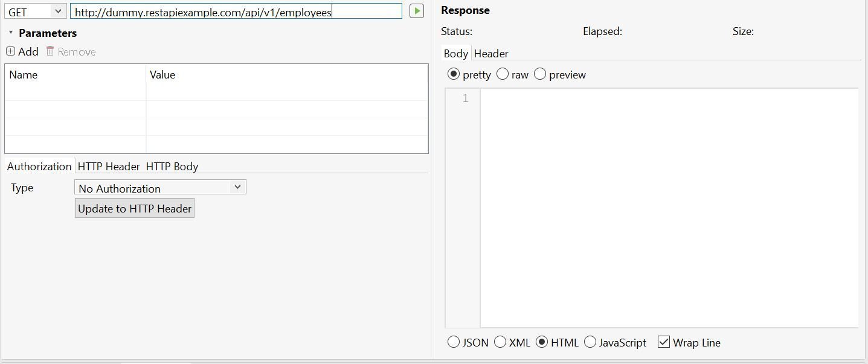Screen dimensions: 868x364
Task: Switch to the response Header tab
Action: 491,53
